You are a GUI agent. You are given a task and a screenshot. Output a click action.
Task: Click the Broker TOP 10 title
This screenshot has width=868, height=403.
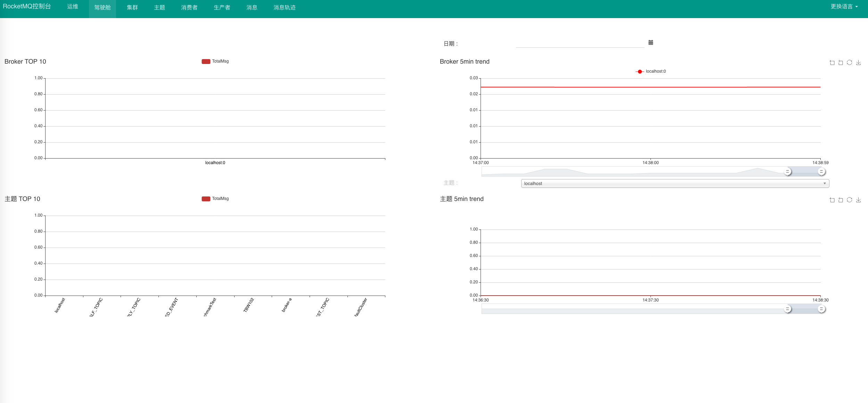point(25,62)
